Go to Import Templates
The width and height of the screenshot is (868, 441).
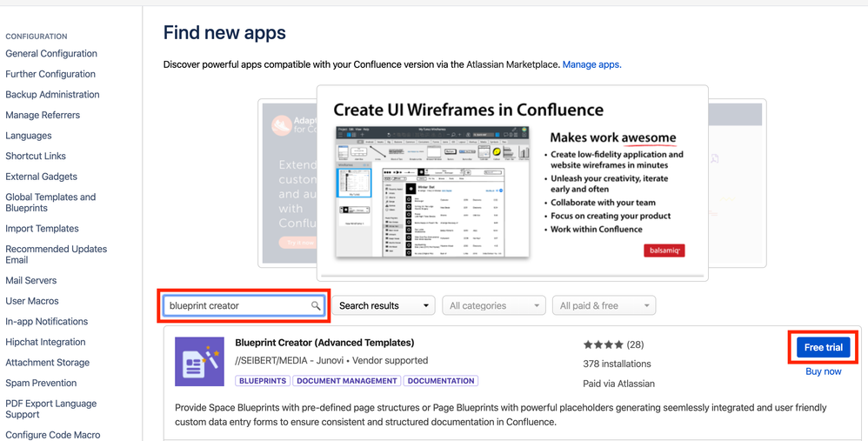tap(42, 229)
